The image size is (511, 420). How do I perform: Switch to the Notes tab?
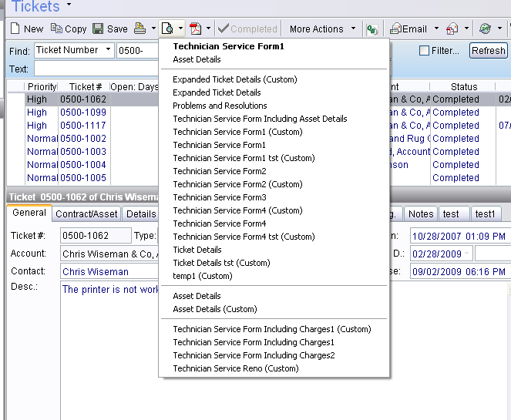point(421,213)
